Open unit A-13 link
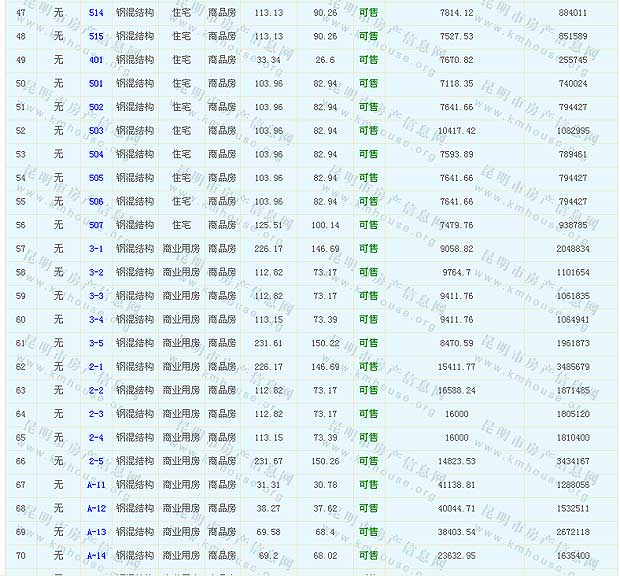The width and height of the screenshot is (620, 576). tap(96, 532)
